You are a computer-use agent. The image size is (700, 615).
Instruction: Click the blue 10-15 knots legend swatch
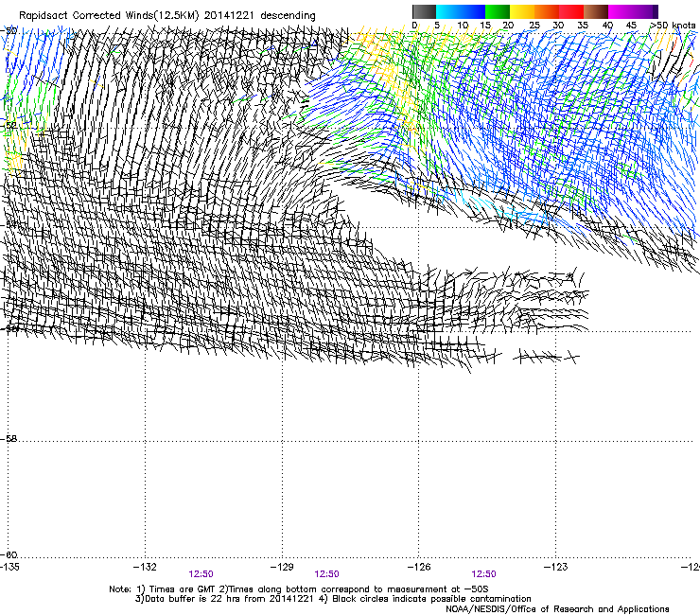pyautogui.click(x=473, y=11)
